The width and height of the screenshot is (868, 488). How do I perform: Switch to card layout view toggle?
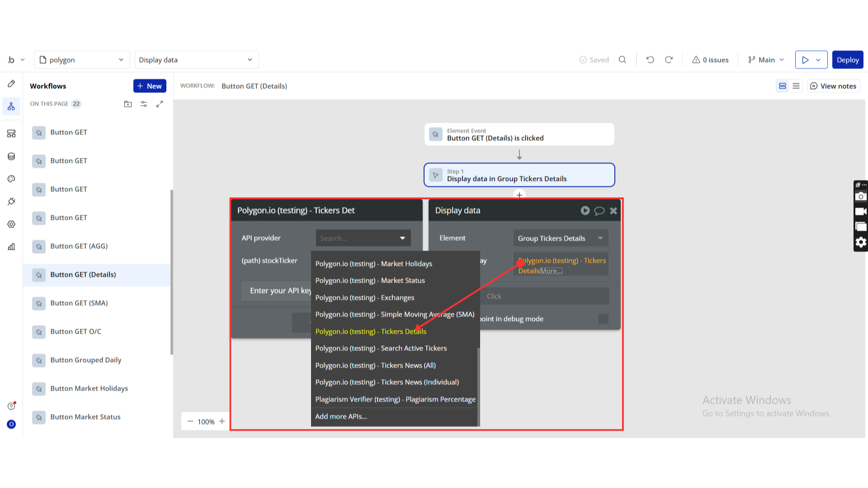pyautogui.click(x=783, y=86)
